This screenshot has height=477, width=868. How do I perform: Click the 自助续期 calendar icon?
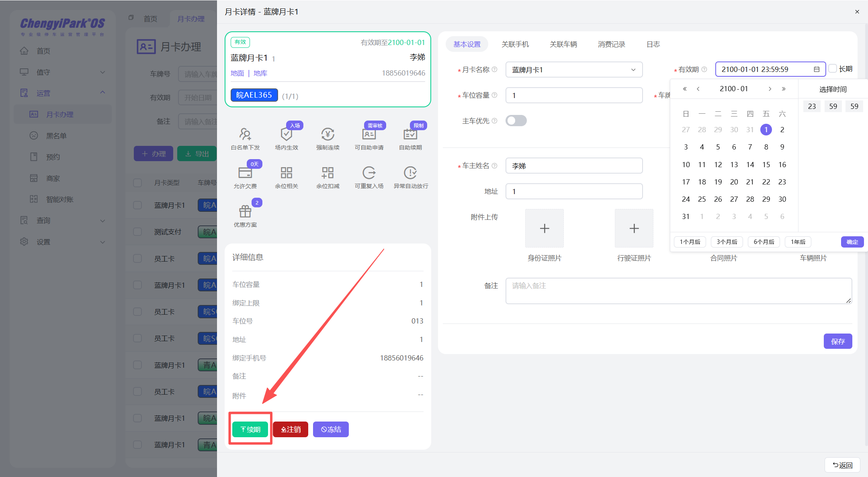coord(410,134)
